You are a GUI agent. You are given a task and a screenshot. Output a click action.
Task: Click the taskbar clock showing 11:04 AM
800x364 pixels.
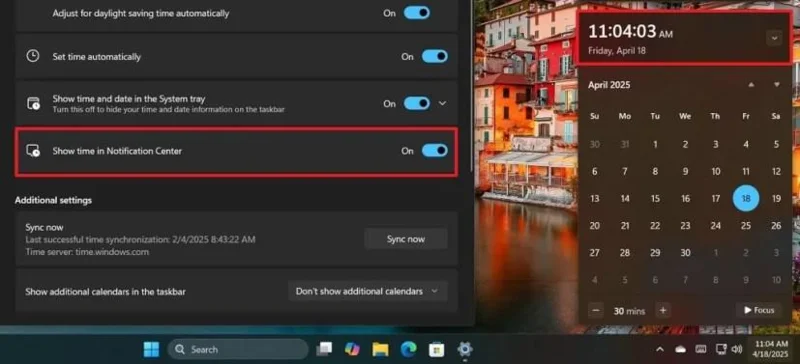(770, 349)
